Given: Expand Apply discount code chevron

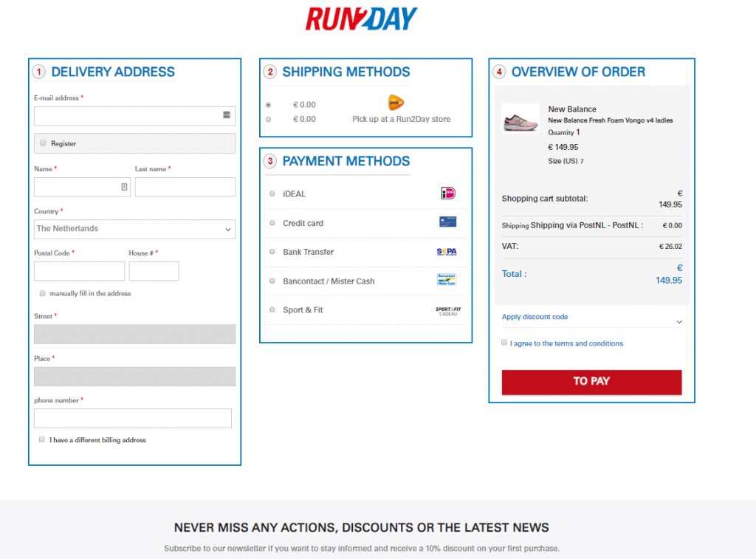Looking at the screenshot, I should point(679,322).
